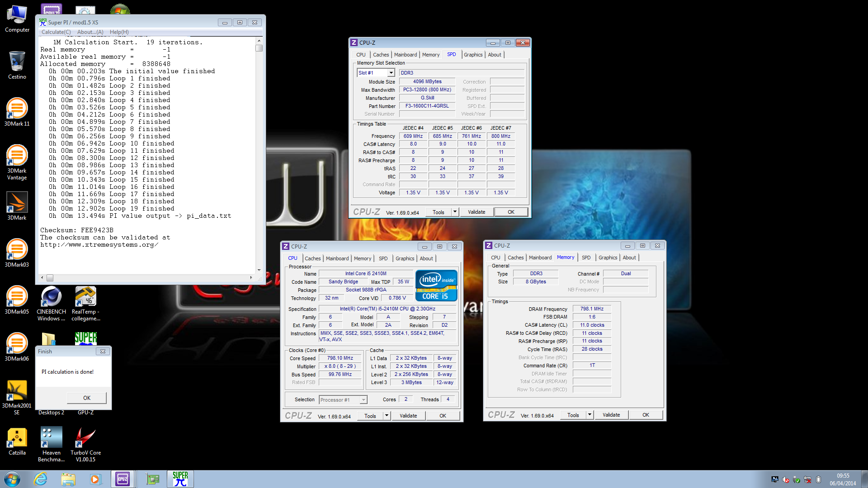The height and width of the screenshot is (488, 868).
Task: Switch to Super PI via its taskbar button
Action: pyautogui.click(x=180, y=479)
